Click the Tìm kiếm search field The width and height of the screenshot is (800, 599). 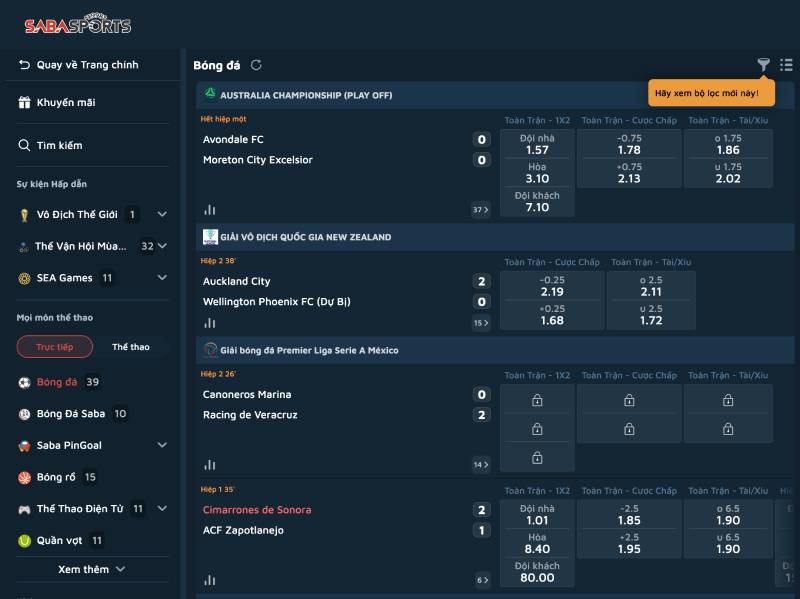[x=60, y=145]
